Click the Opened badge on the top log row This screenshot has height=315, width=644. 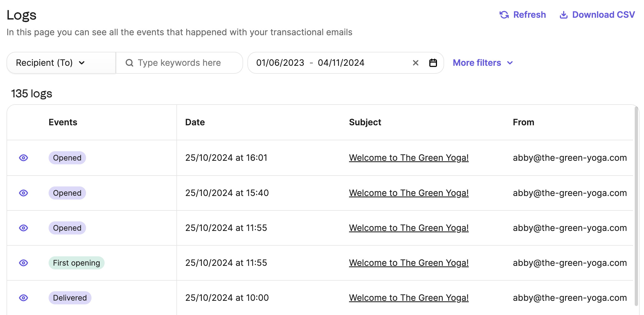[x=67, y=158]
